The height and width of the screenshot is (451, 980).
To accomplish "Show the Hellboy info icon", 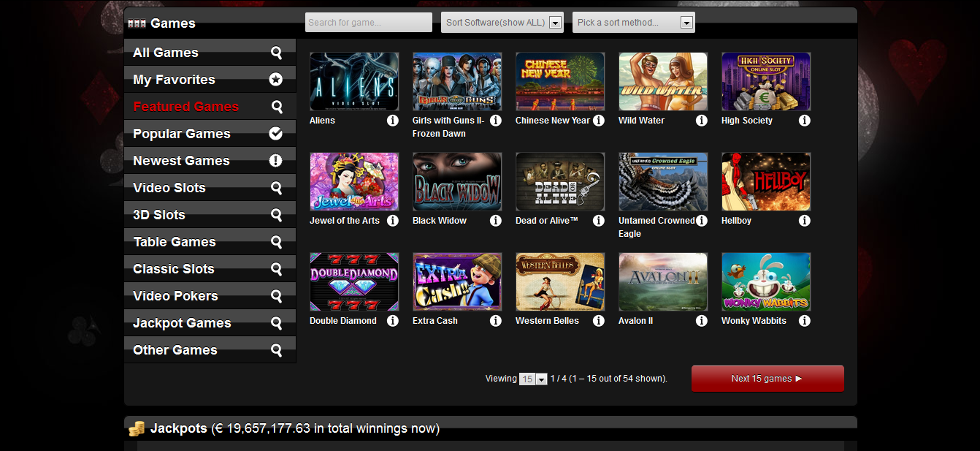I will (805, 221).
